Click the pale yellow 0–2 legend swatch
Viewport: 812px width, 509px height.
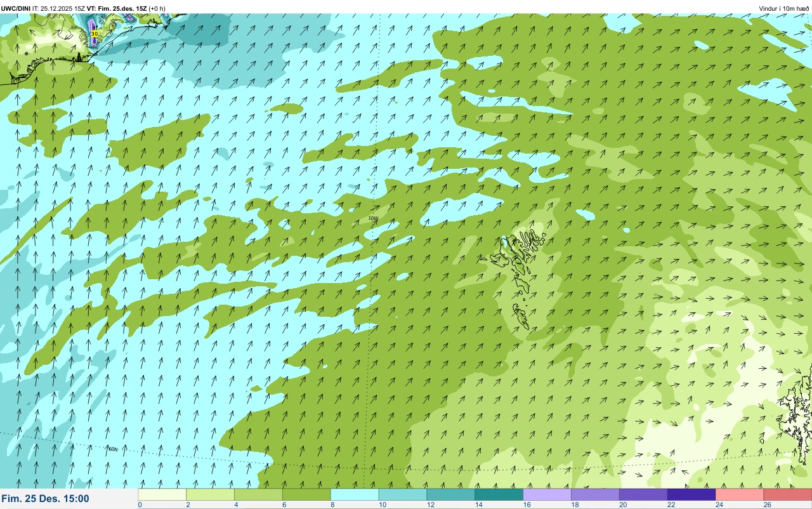pos(162,494)
